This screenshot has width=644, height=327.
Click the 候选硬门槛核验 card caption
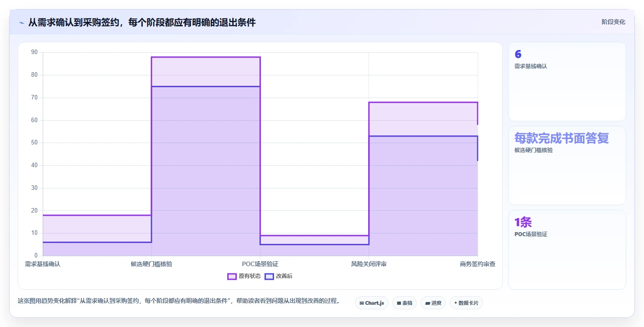pyautogui.click(x=534, y=150)
